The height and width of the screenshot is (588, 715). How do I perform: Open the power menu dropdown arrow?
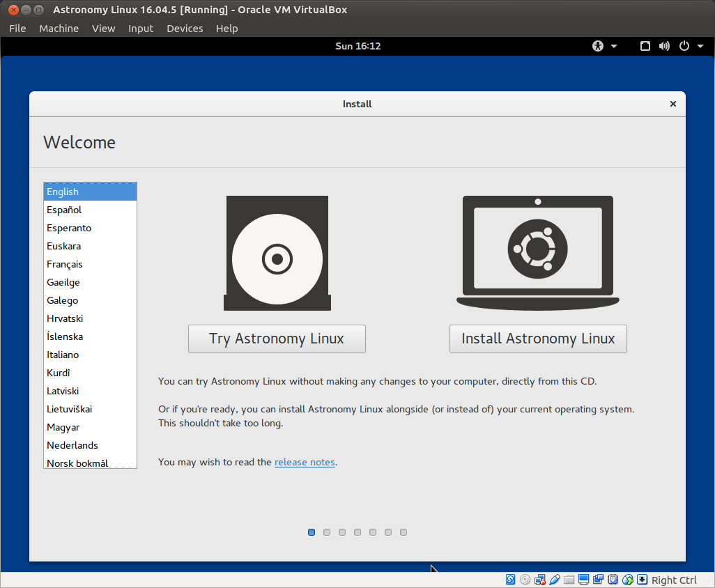coord(700,46)
